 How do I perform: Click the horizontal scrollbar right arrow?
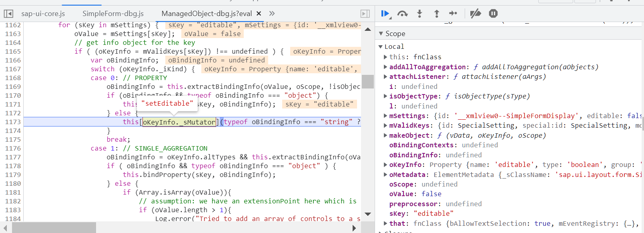(354, 228)
